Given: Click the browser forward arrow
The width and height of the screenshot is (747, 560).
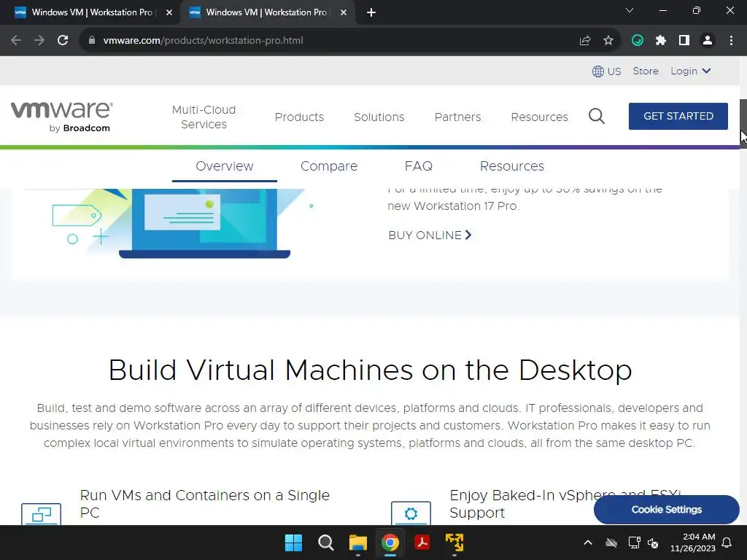Looking at the screenshot, I should (39, 41).
